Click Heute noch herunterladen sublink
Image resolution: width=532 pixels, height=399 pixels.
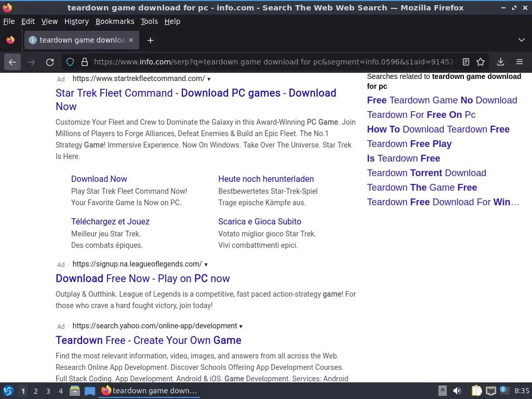266,179
